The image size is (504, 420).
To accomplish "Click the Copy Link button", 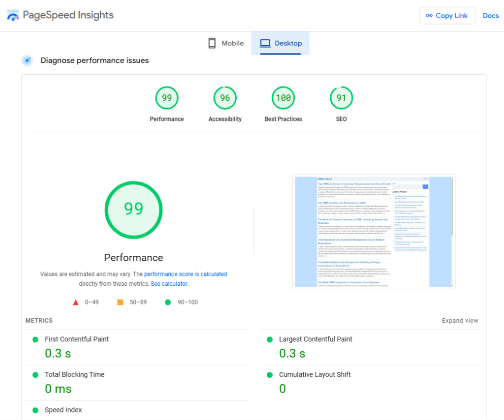I will (447, 15).
